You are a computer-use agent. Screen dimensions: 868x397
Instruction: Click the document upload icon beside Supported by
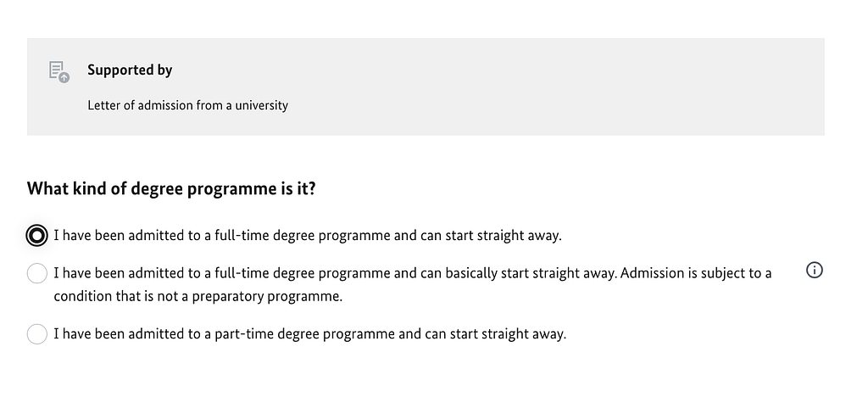tap(59, 72)
